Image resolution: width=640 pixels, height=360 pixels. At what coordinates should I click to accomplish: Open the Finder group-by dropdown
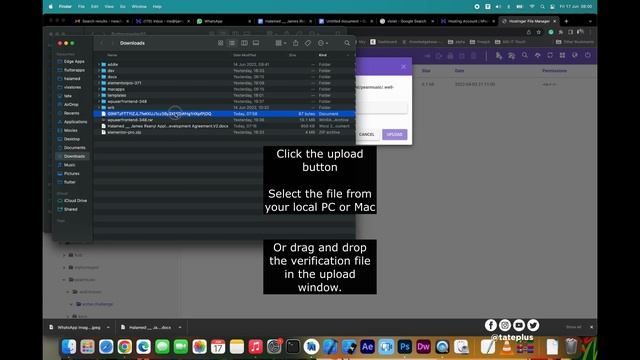[x=280, y=43]
